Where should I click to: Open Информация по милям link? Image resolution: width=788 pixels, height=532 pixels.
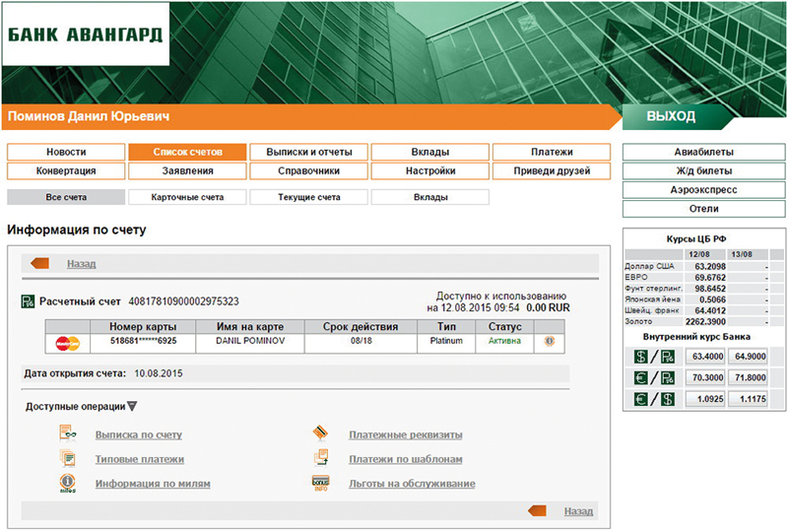pos(153,483)
